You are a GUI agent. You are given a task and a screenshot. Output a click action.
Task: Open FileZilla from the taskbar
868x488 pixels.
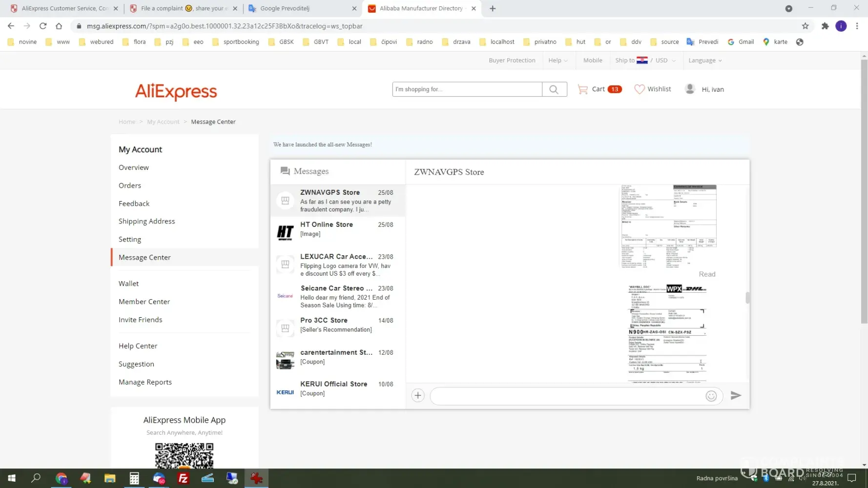click(x=183, y=478)
